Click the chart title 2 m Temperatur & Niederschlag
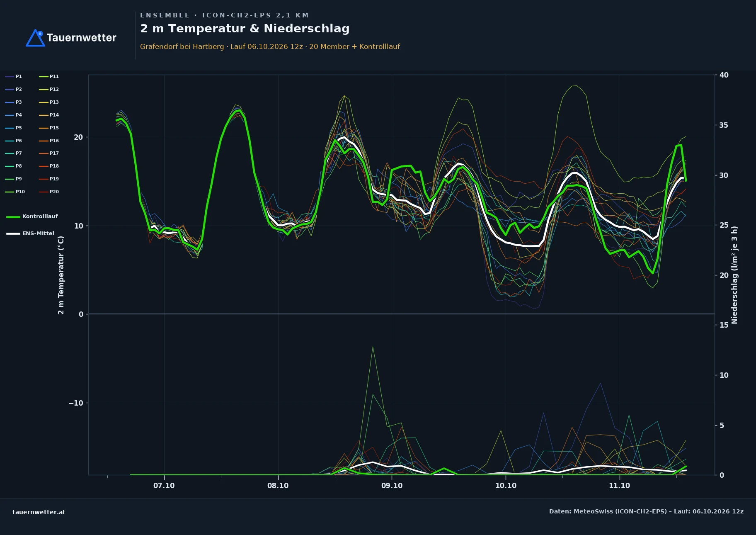 pos(245,29)
